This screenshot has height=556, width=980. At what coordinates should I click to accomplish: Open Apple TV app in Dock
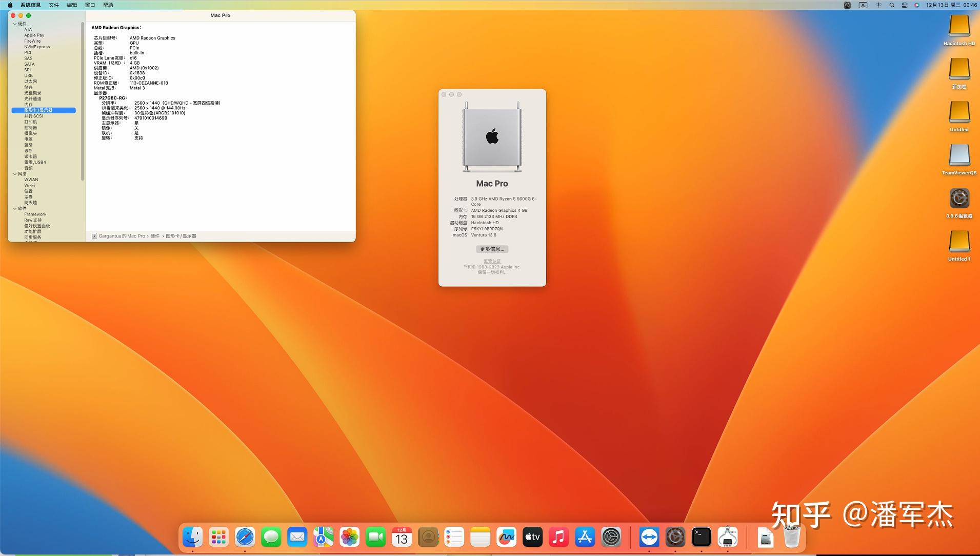click(x=533, y=537)
